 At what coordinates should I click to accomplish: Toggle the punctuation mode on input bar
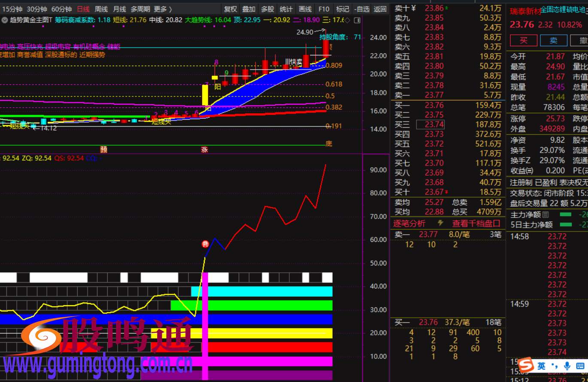click(555, 366)
